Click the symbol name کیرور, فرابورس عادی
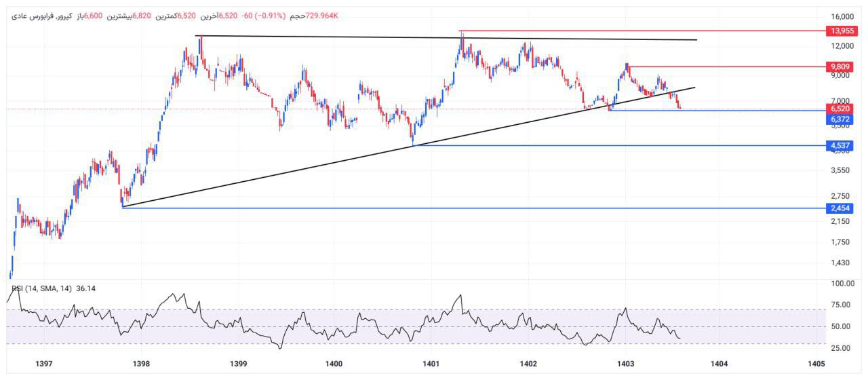This screenshot has width=868, height=380. (x=43, y=15)
